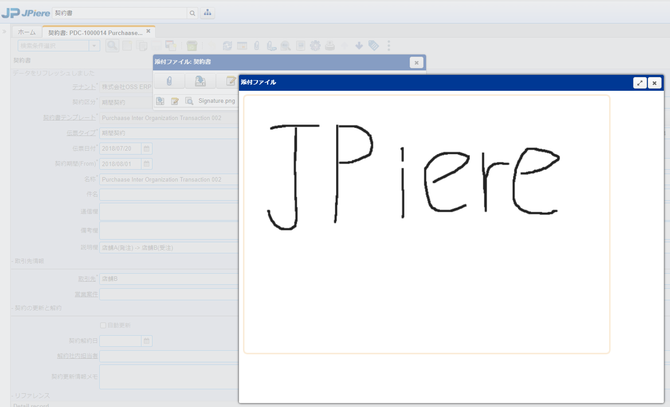The image size is (670, 407).
Task: Open the 検索条件選択 dropdown arrow
Action: coord(94,45)
